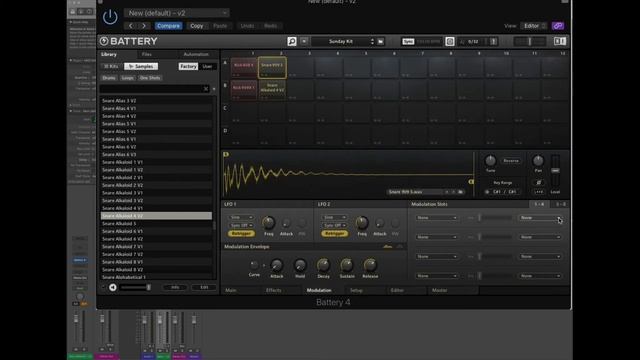
Task: Click the LFO 2 Freq knob
Action: 362,223
